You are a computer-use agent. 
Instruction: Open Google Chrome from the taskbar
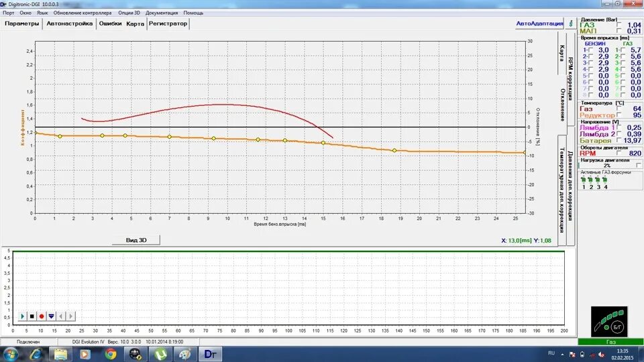click(110, 354)
